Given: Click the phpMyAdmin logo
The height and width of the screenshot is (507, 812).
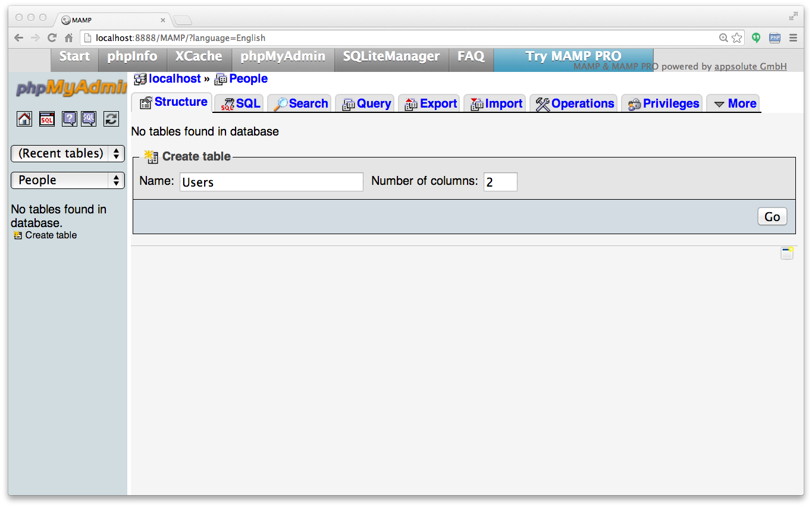Looking at the screenshot, I should (71, 88).
